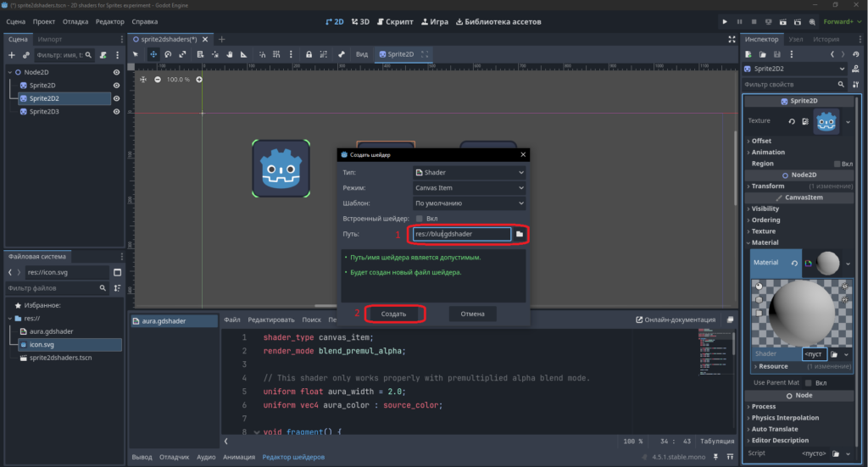
Task: Zoom out of the 2D viewport
Action: click(x=158, y=80)
